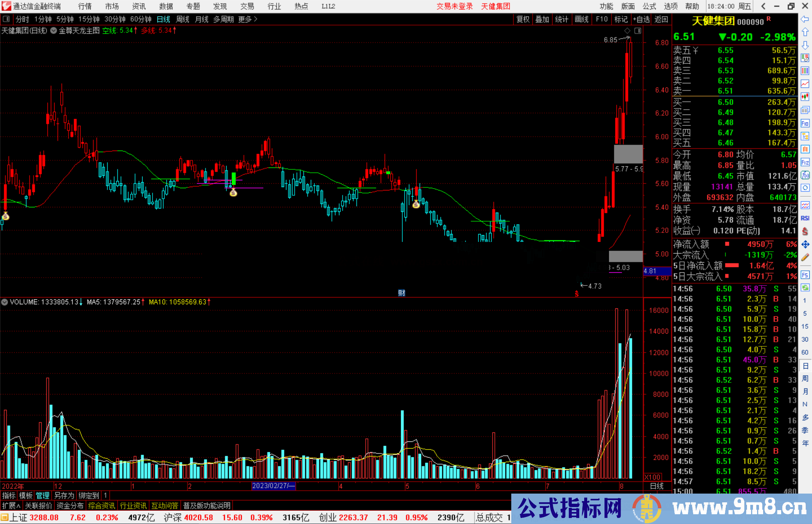Click the four-way move arrows icon
This screenshot has width=812, height=524.
click(x=805, y=245)
